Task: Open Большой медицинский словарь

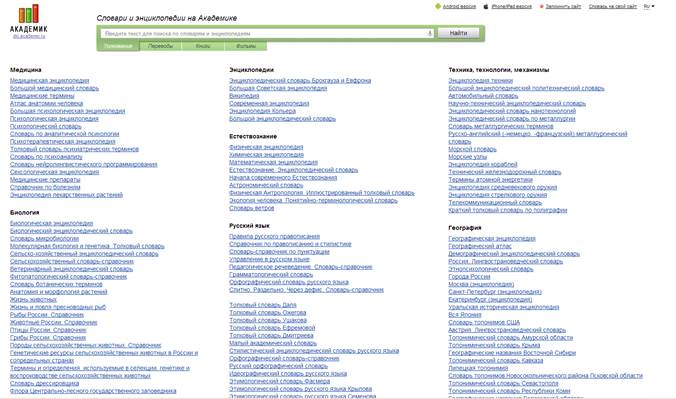Action: (54, 88)
